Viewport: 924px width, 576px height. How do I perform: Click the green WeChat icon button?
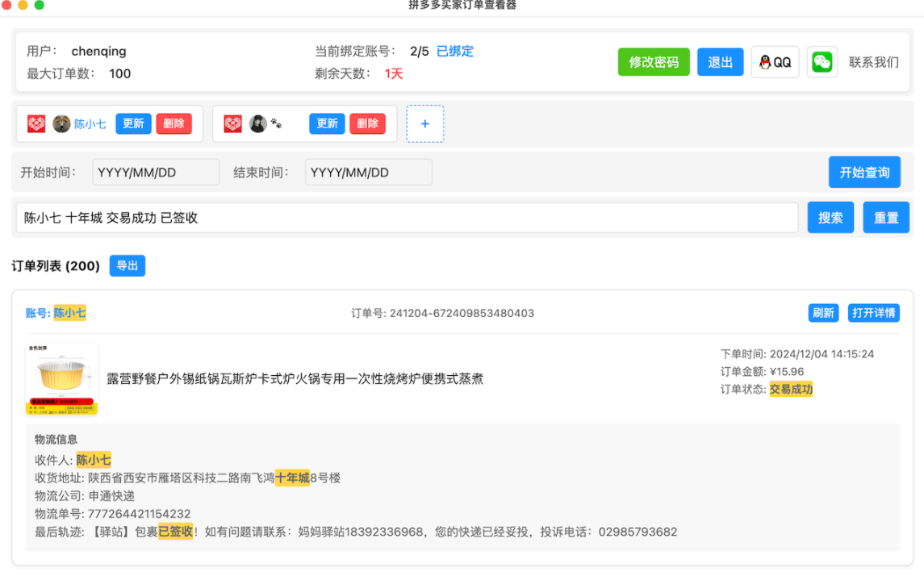click(x=822, y=62)
